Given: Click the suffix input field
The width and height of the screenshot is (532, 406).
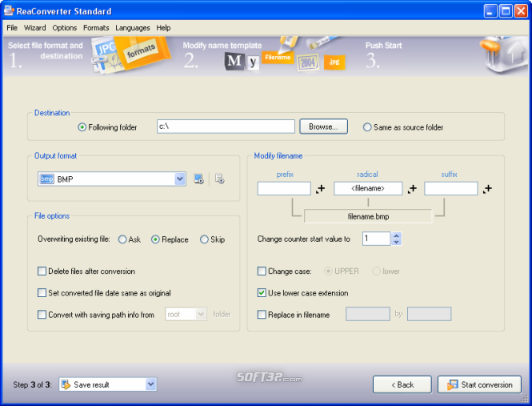Looking at the screenshot, I should [451, 188].
